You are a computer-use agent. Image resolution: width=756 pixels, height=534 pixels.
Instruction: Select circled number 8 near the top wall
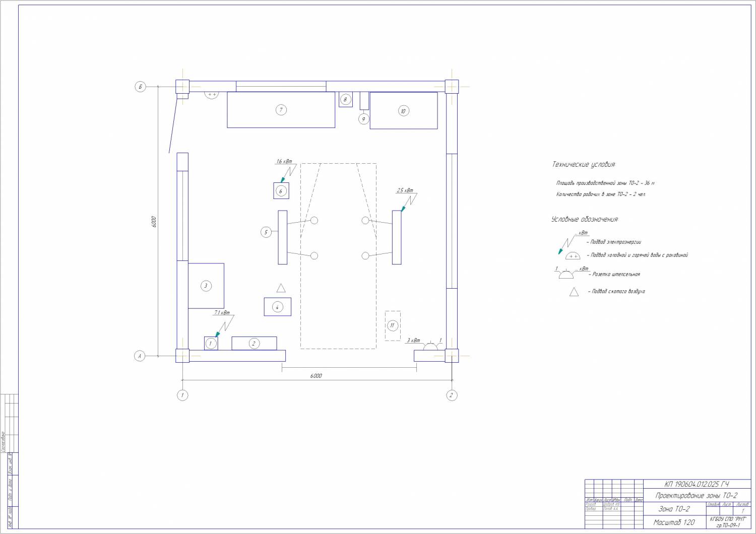[x=345, y=99]
